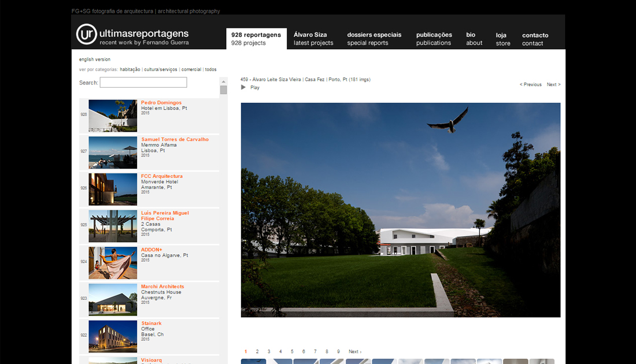Screen dimensions: 636x364
Task: Visit the loja store page
Action: point(502,39)
